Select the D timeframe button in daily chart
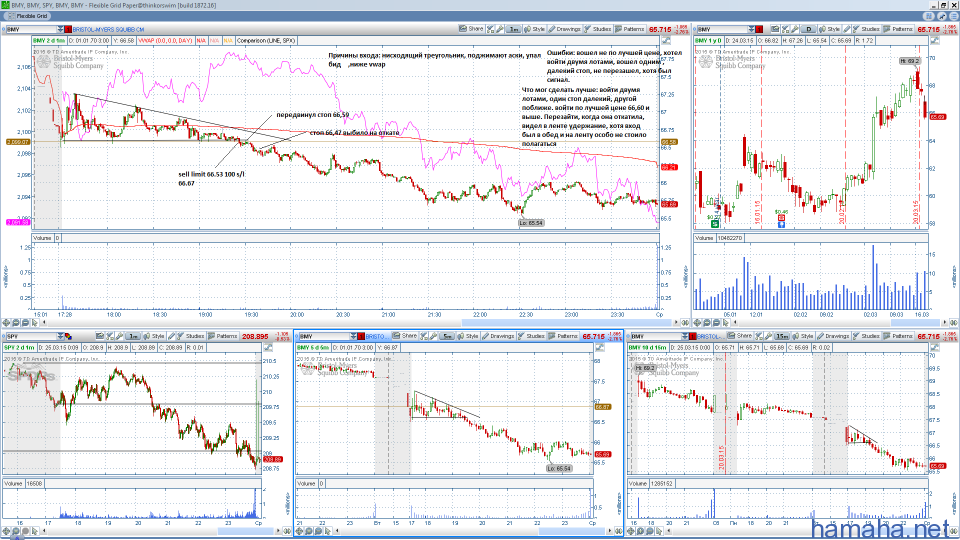Viewport: 960px width, 540px height. [x=809, y=29]
